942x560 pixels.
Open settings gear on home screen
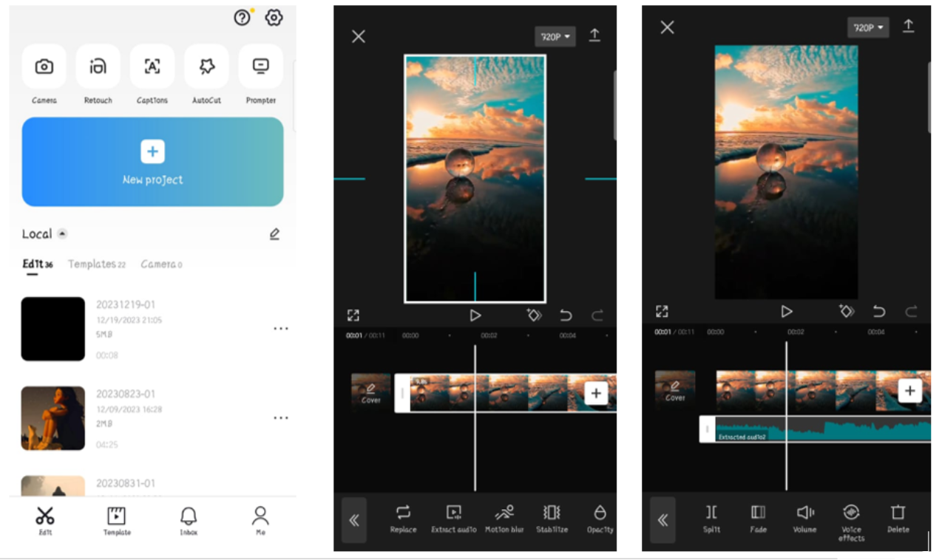tap(274, 18)
